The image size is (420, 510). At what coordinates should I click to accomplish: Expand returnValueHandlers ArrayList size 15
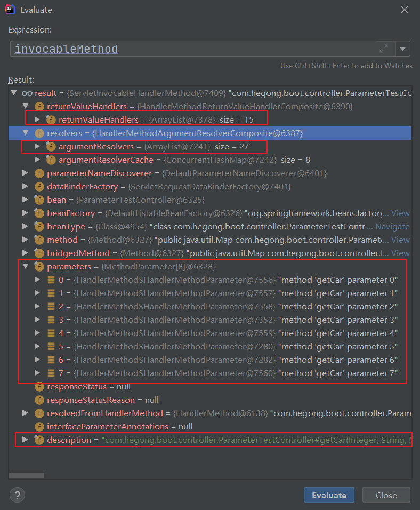tap(37, 119)
